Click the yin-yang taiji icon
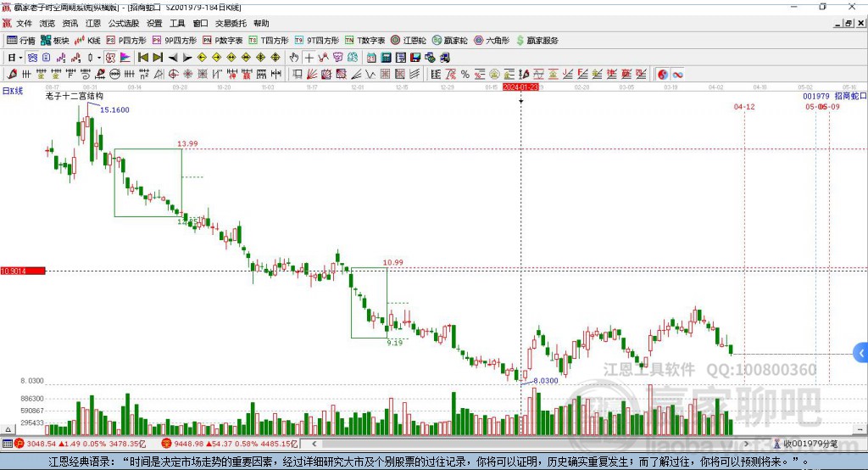 [663, 75]
